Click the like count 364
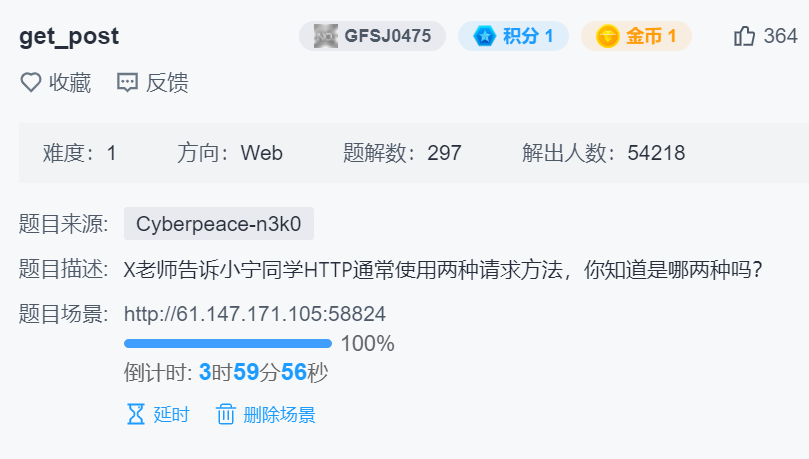 tap(781, 36)
